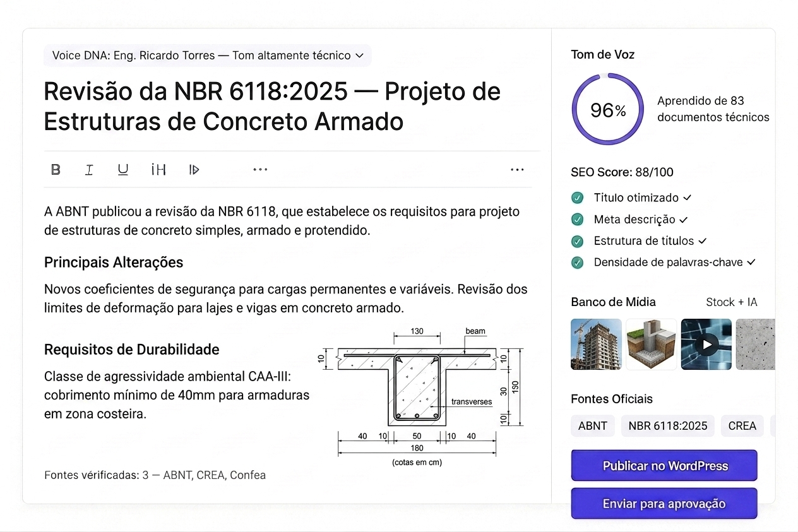Click the (cotas em cm) caption
The image size is (798, 532).
pyautogui.click(x=417, y=463)
